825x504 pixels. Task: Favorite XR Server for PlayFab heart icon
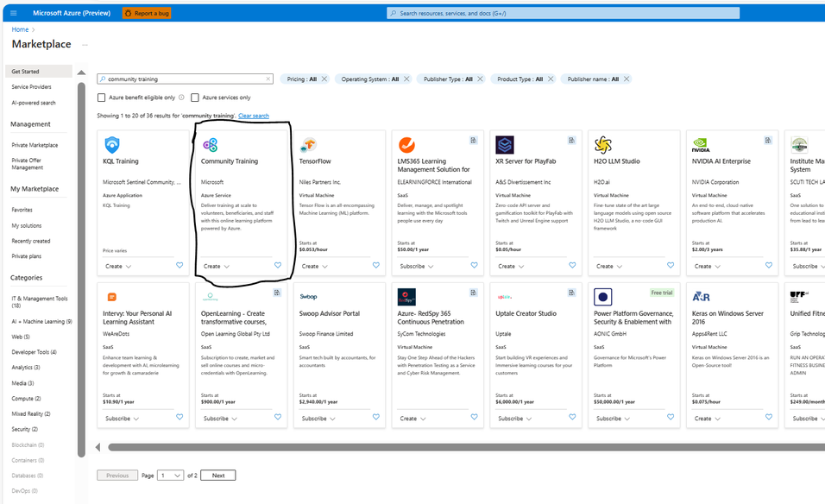point(572,265)
